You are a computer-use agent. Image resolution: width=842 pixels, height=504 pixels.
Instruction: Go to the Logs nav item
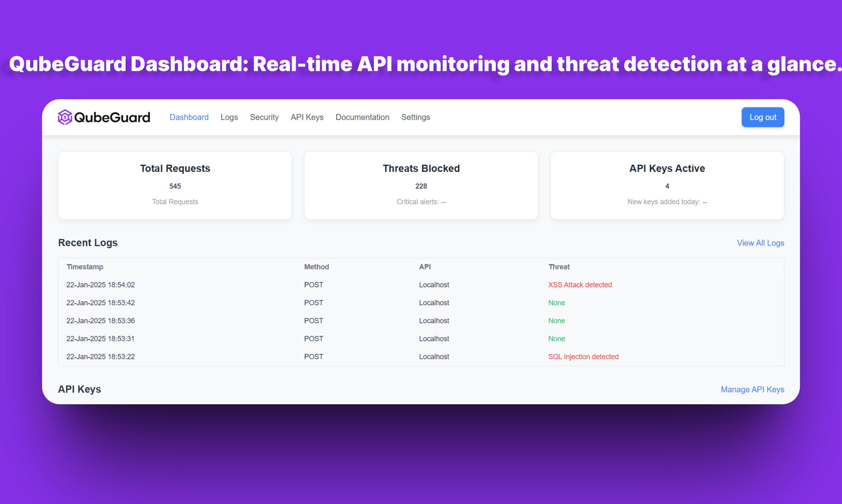click(x=229, y=117)
